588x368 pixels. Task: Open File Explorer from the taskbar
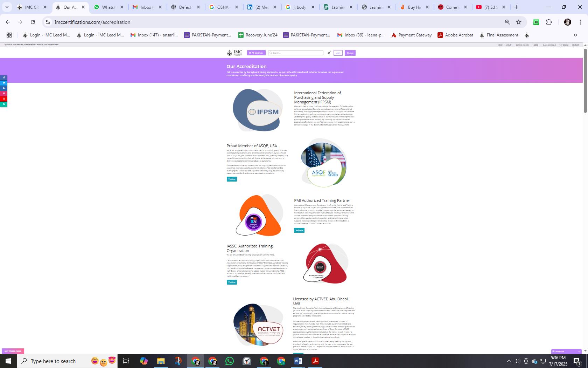coord(161,361)
